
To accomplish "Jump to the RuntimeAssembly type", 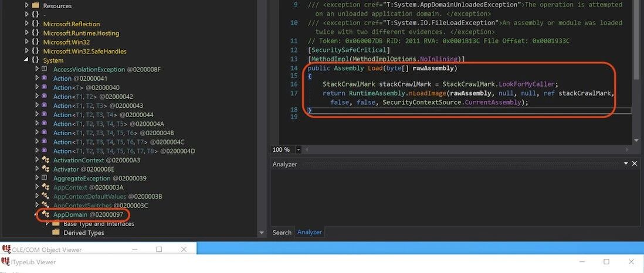I will (x=377, y=93).
